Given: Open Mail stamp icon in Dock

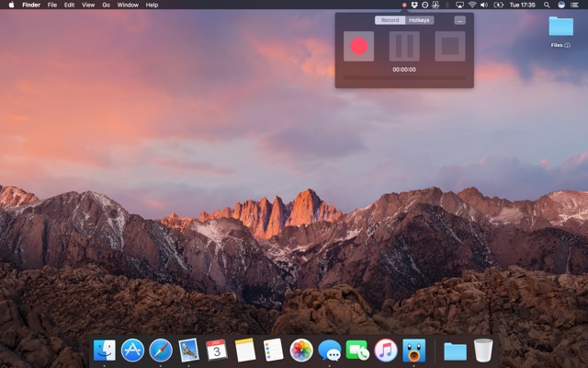Looking at the screenshot, I should coord(188,350).
